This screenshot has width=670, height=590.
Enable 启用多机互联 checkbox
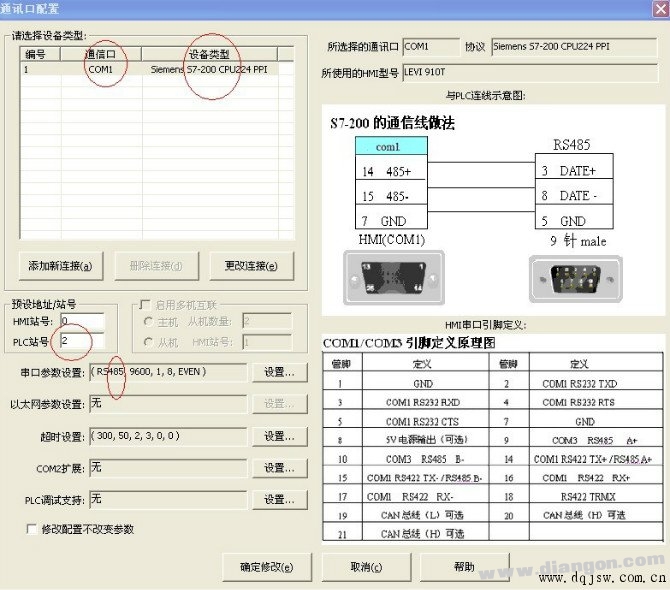[x=145, y=305]
